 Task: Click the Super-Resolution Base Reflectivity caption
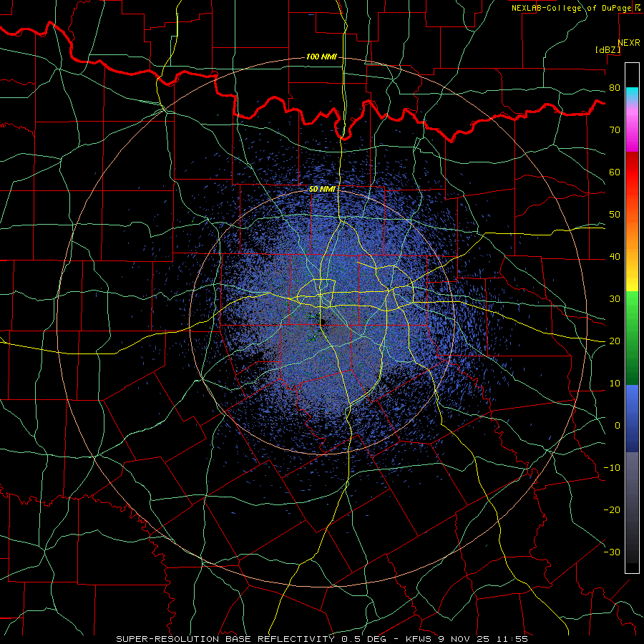[x=321, y=639]
